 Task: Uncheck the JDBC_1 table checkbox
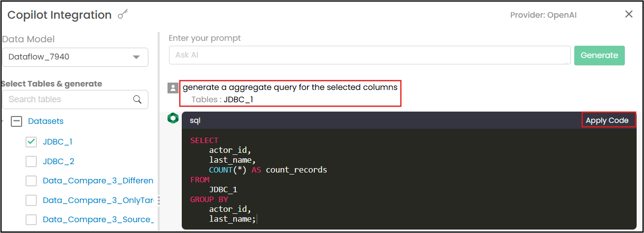[x=31, y=142]
